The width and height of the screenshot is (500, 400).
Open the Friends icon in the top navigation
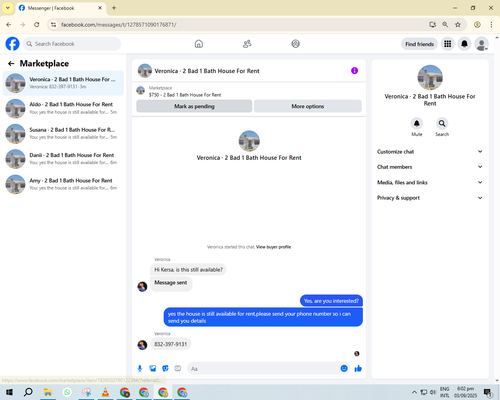pos(247,44)
